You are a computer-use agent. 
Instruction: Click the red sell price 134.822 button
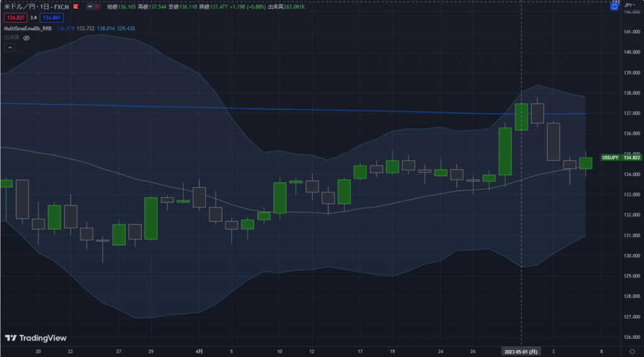(14, 18)
